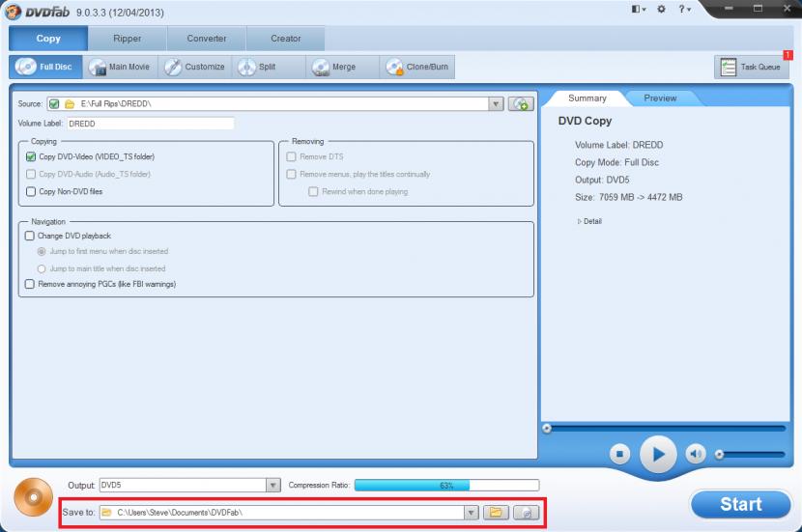Maximize the DVDFab window
The image size is (802, 532).
click(x=758, y=8)
